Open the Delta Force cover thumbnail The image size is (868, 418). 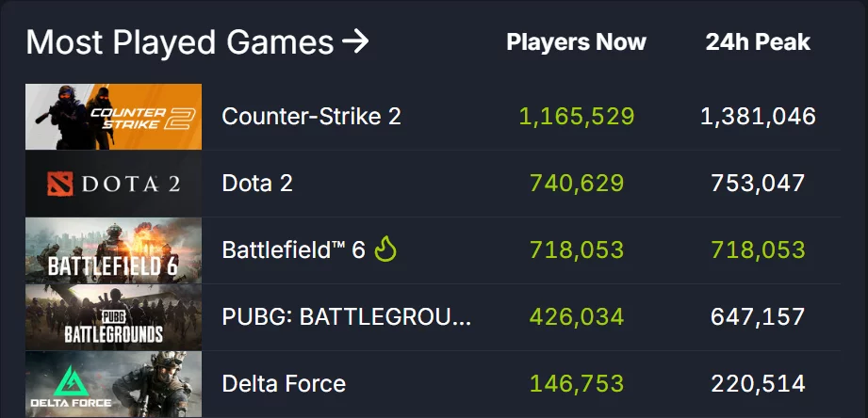[113, 384]
